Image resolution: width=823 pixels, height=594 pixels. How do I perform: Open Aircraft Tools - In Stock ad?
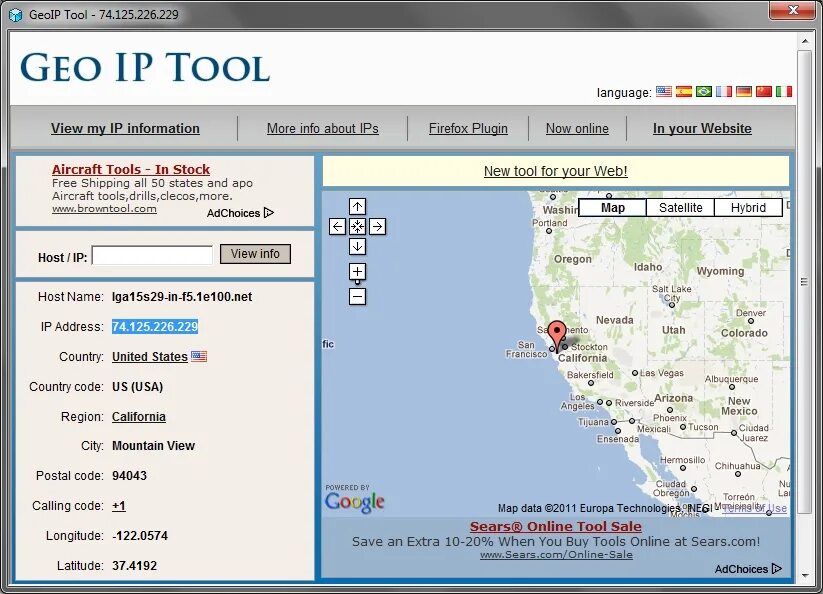click(131, 169)
